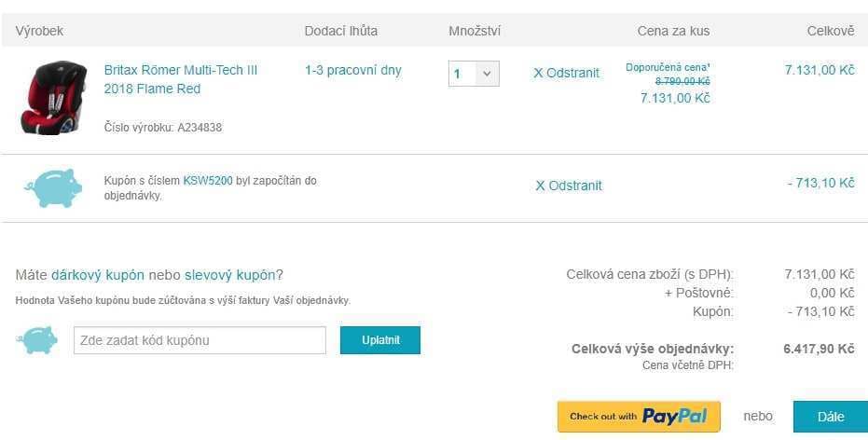This screenshot has height=440, width=868.
Task: Remove the KSW5200 coupon via X Odstranit
Action: pyautogui.click(x=569, y=186)
